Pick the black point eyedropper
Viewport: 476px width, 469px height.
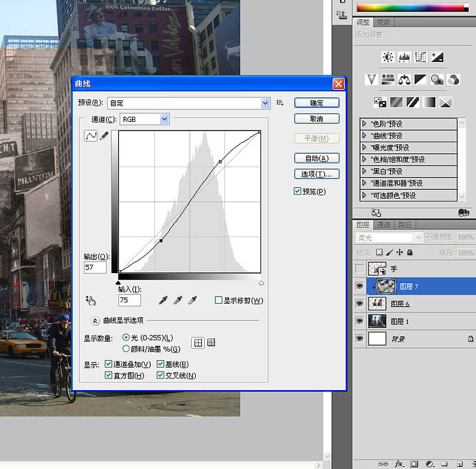162,300
